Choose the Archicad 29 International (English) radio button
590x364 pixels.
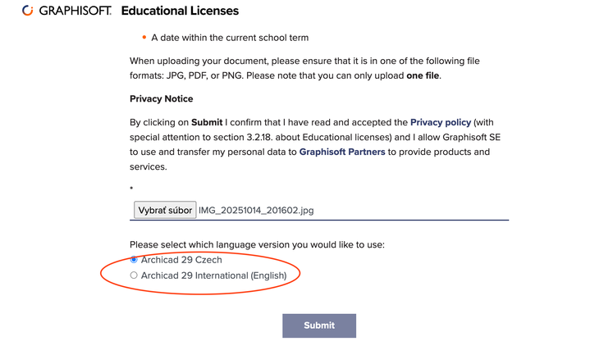pos(135,275)
